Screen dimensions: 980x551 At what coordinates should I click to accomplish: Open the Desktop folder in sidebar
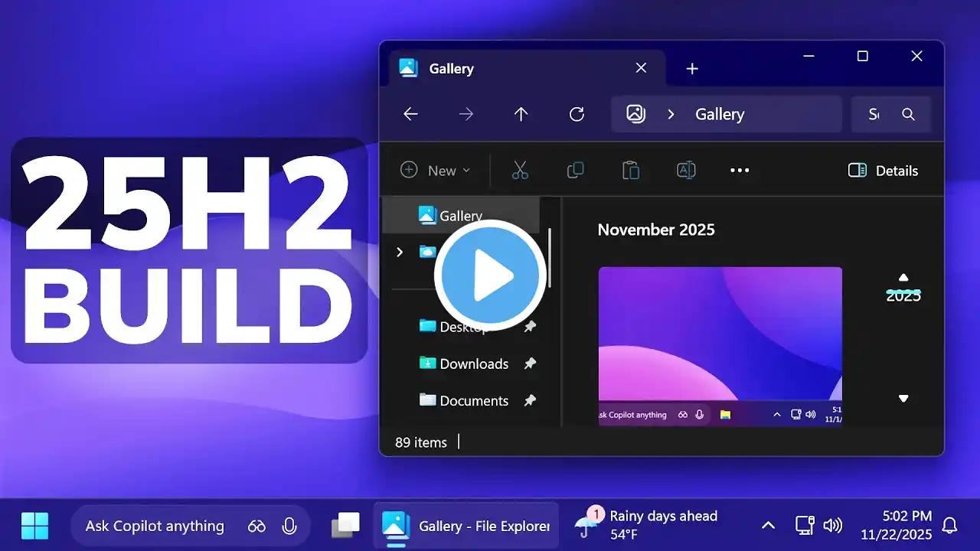pyautogui.click(x=463, y=327)
